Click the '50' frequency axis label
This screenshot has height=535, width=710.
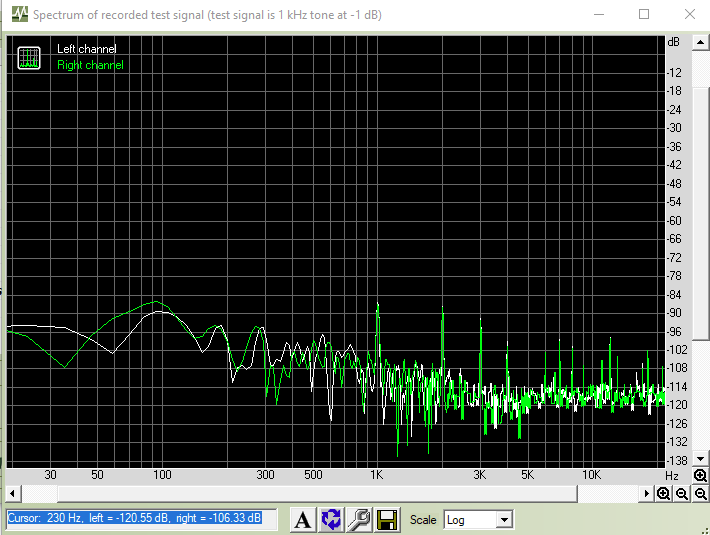tap(97, 475)
